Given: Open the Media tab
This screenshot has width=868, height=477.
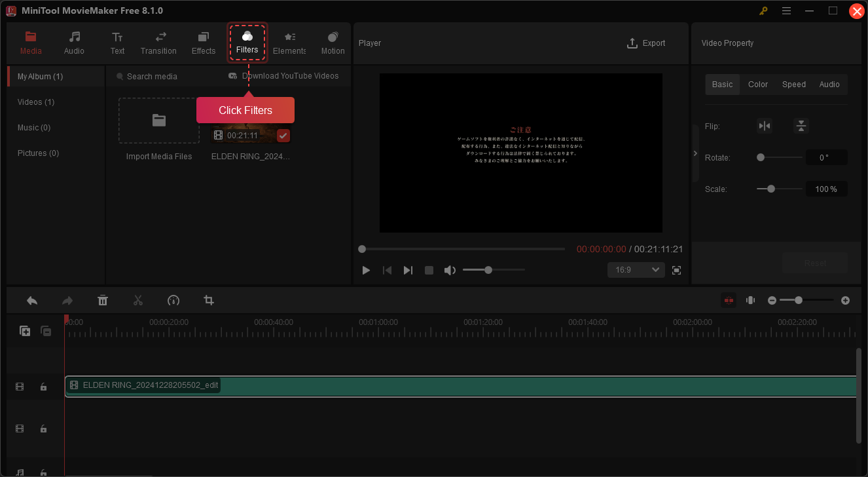Looking at the screenshot, I should (x=31, y=43).
